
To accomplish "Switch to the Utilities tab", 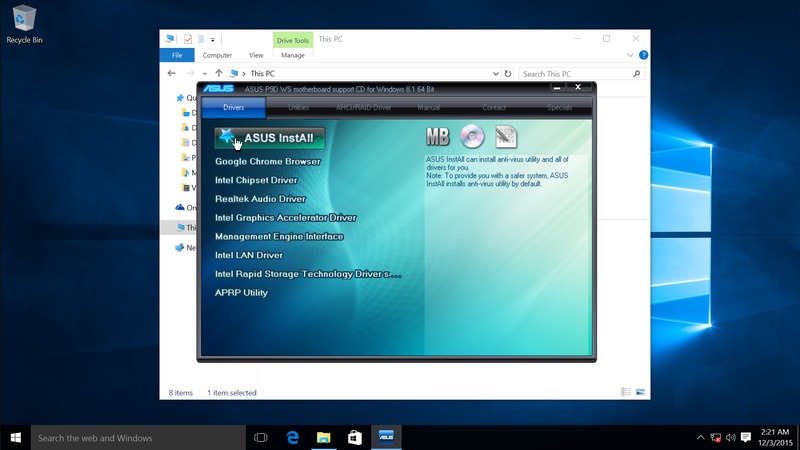I will [x=298, y=107].
